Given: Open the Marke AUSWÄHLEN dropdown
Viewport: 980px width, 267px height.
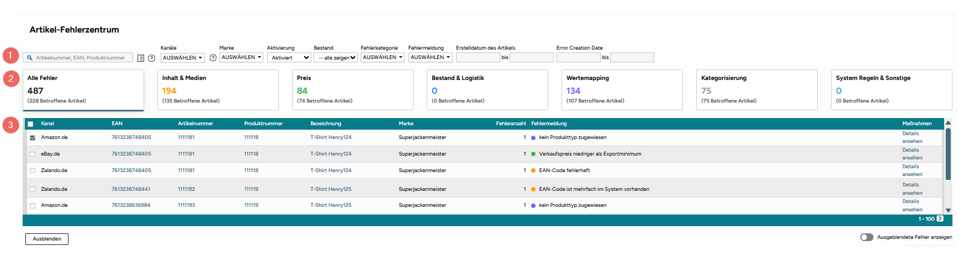Looking at the screenshot, I should coord(241,57).
